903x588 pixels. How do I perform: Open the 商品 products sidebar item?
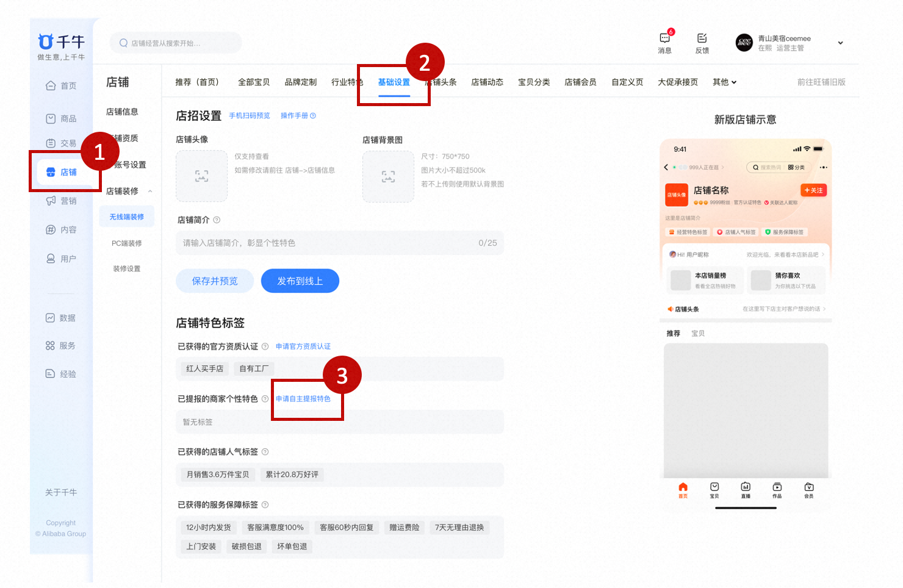61,119
